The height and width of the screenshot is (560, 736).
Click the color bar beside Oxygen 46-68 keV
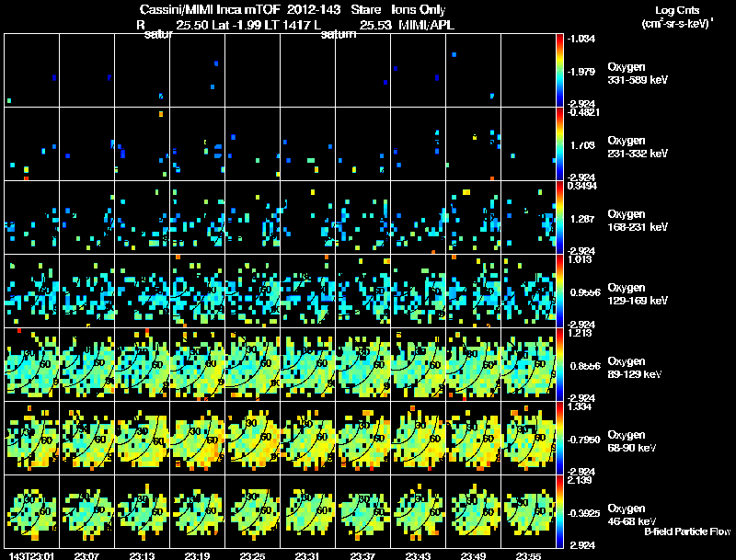pos(559,511)
